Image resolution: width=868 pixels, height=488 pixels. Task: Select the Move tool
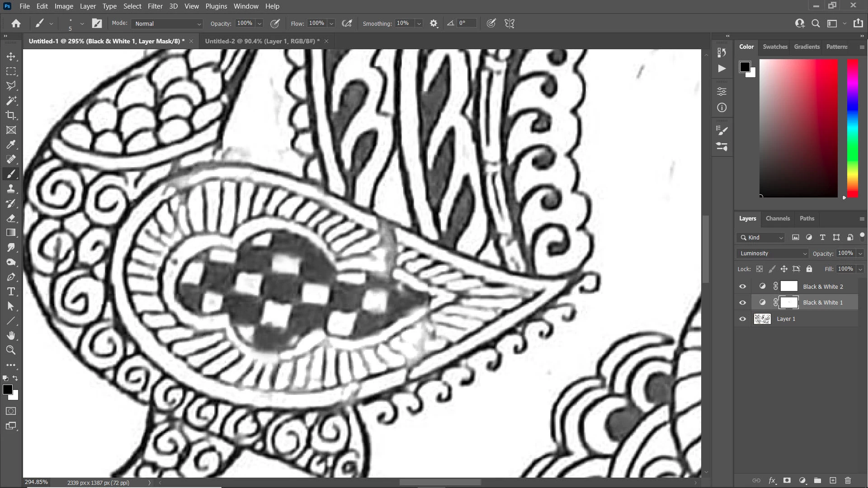(x=11, y=57)
